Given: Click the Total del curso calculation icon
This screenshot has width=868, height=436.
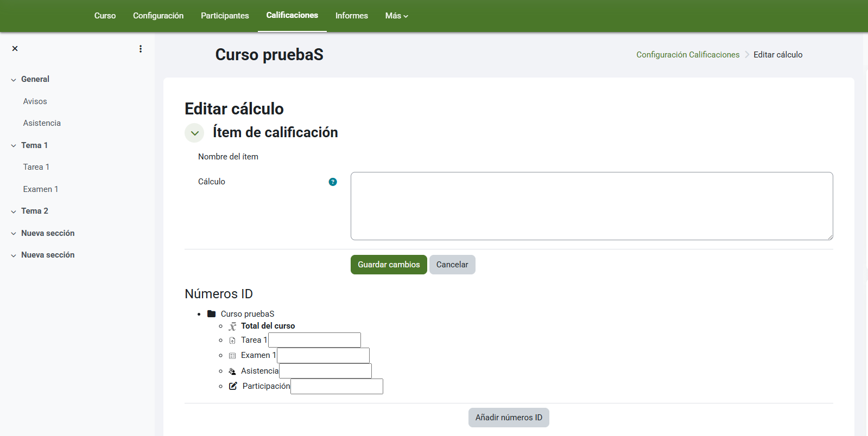Looking at the screenshot, I should [x=232, y=326].
